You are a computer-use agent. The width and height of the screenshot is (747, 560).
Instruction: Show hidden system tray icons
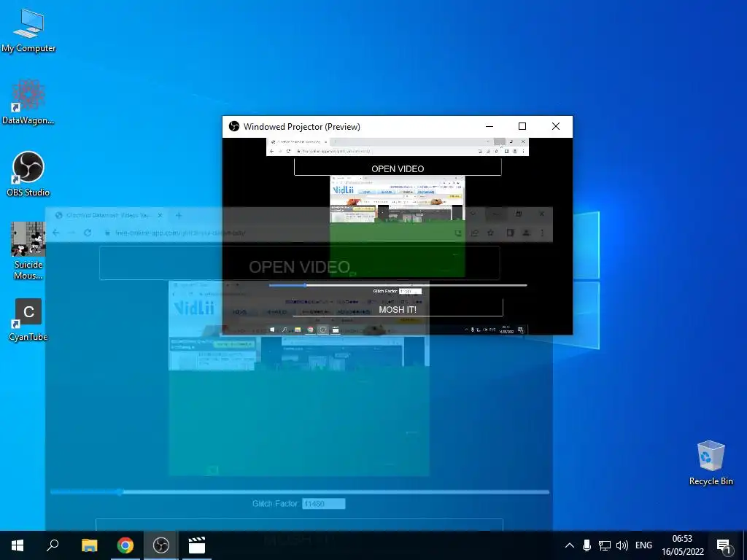tap(569, 545)
